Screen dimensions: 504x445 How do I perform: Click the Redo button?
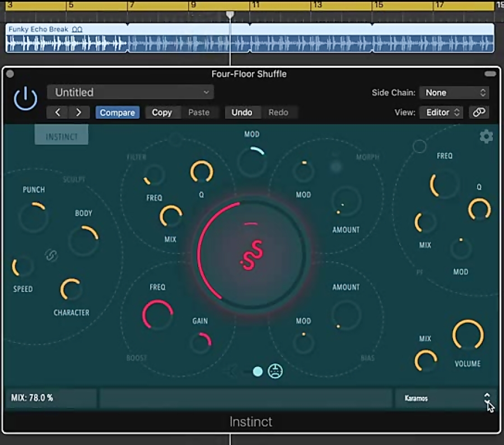click(278, 112)
